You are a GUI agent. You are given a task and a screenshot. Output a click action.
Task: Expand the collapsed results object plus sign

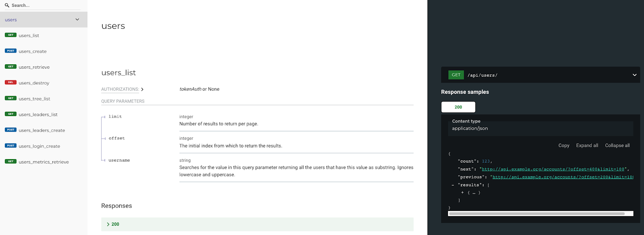[x=462, y=193]
